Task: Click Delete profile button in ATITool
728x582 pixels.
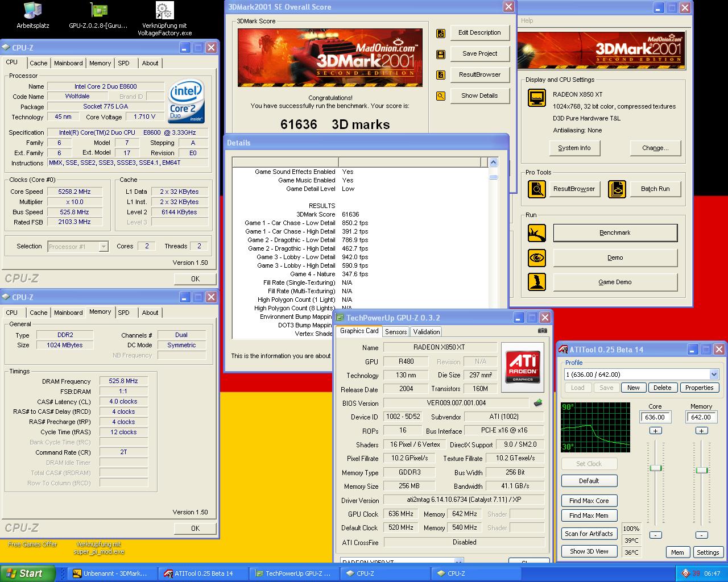Action: coord(662,388)
